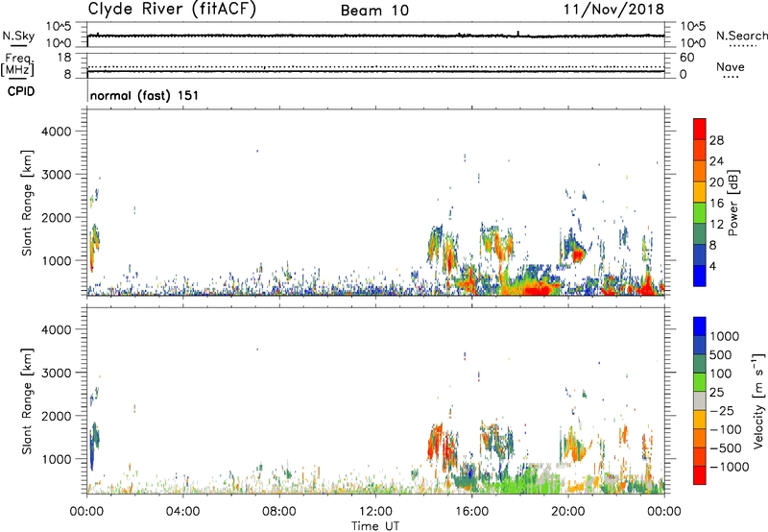Image resolution: width=768 pixels, height=532 pixels.
Task: Click the green 12 dB segment of Power color bar
Action: click(x=700, y=212)
